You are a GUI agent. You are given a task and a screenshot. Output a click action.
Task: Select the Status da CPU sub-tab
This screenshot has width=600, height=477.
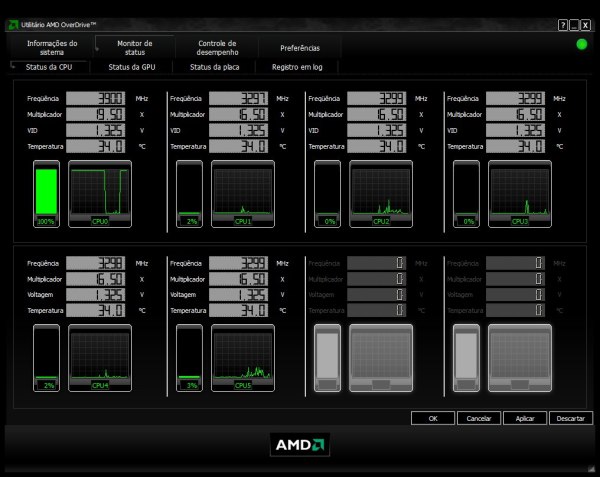click(49, 67)
